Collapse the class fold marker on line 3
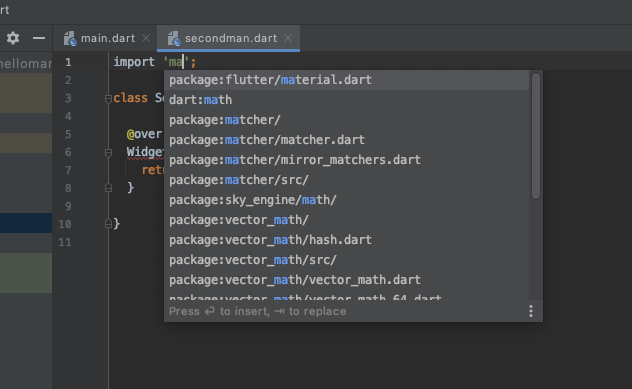This screenshot has height=389, width=632. point(108,98)
